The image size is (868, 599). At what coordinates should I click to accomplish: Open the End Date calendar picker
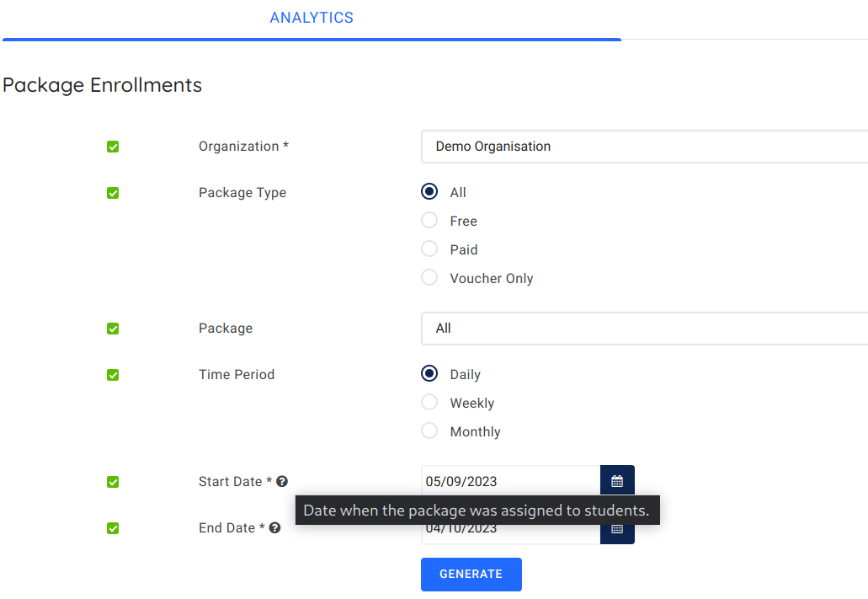click(x=617, y=528)
